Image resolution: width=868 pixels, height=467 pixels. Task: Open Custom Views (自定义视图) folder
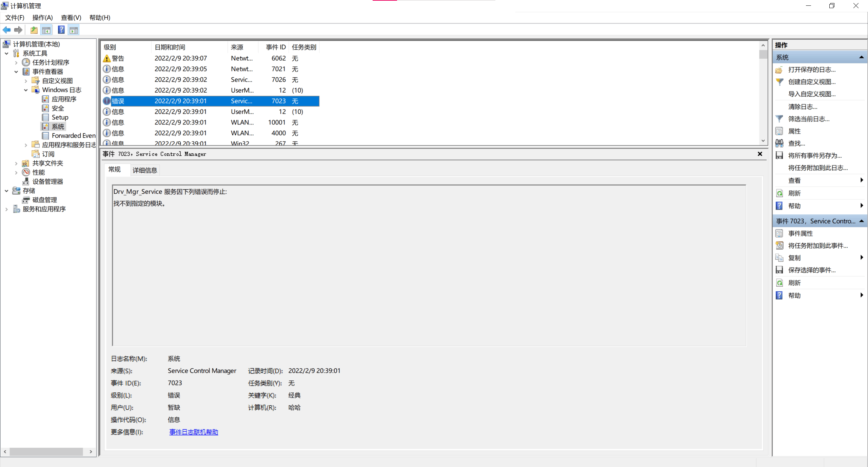tap(57, 81)
